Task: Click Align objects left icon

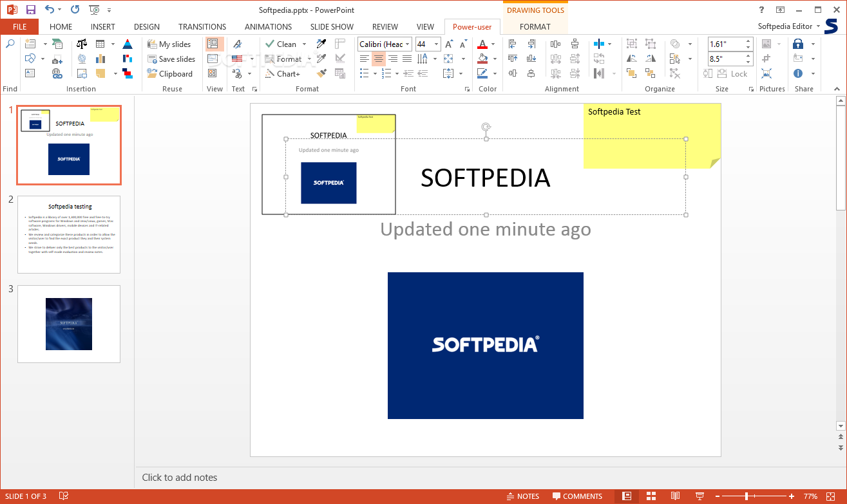Action: pyautogui.click(x=513, y=44)
